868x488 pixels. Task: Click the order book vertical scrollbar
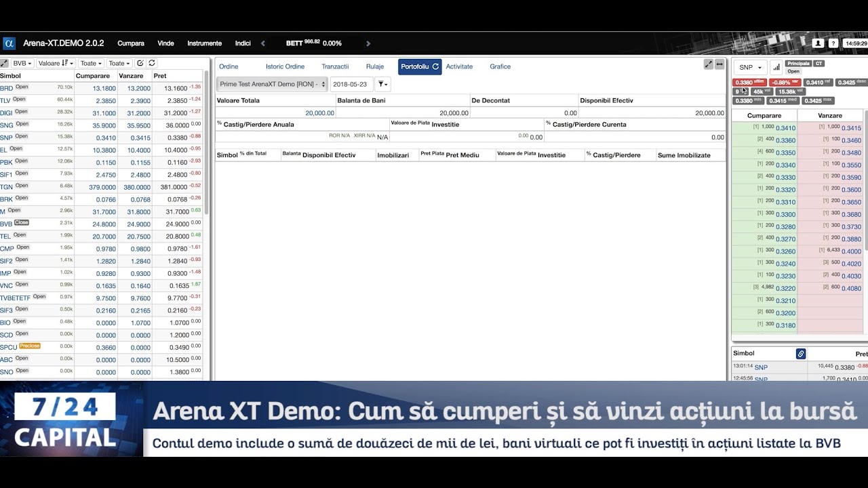pyautogui.click(x=865, y=180)
